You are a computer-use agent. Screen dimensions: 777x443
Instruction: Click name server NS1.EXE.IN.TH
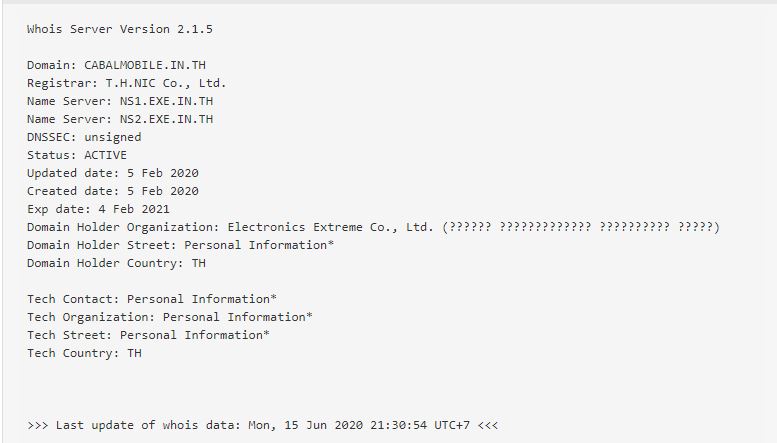click(166, 101)
